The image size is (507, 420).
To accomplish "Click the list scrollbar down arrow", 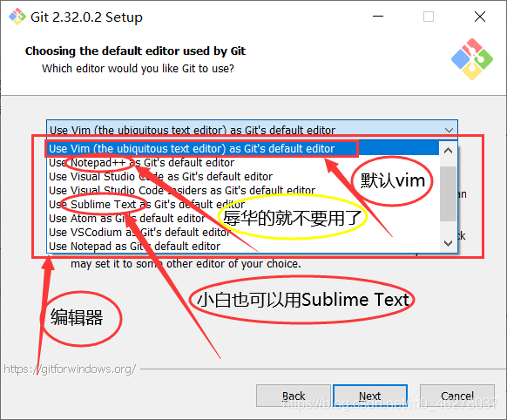I will pos(448,243).
